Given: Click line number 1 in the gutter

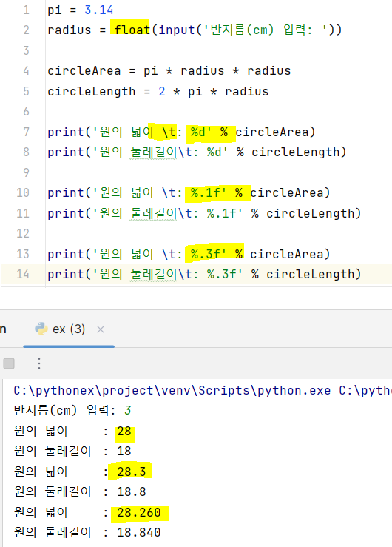Looking at the screenshot, I should pyautogui.click(x=26, y=10).
